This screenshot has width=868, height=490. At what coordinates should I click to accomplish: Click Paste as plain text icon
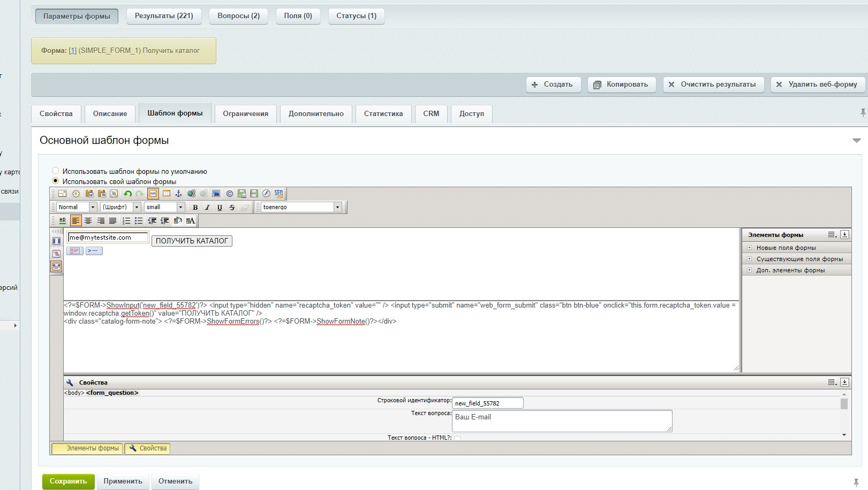(102, 194)
